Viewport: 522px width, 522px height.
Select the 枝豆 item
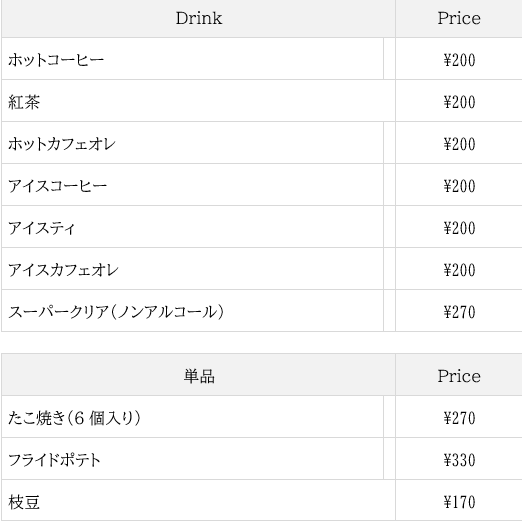(x=24, y=502)
